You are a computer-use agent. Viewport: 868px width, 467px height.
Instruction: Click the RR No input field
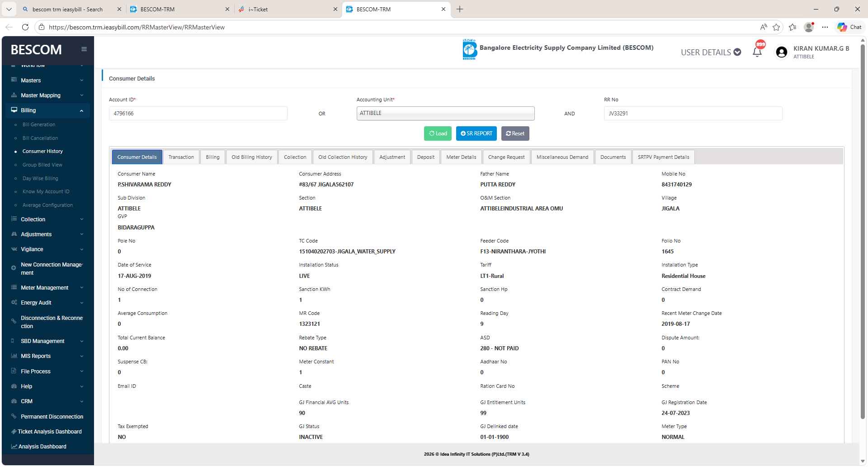(x=693, y=114)
